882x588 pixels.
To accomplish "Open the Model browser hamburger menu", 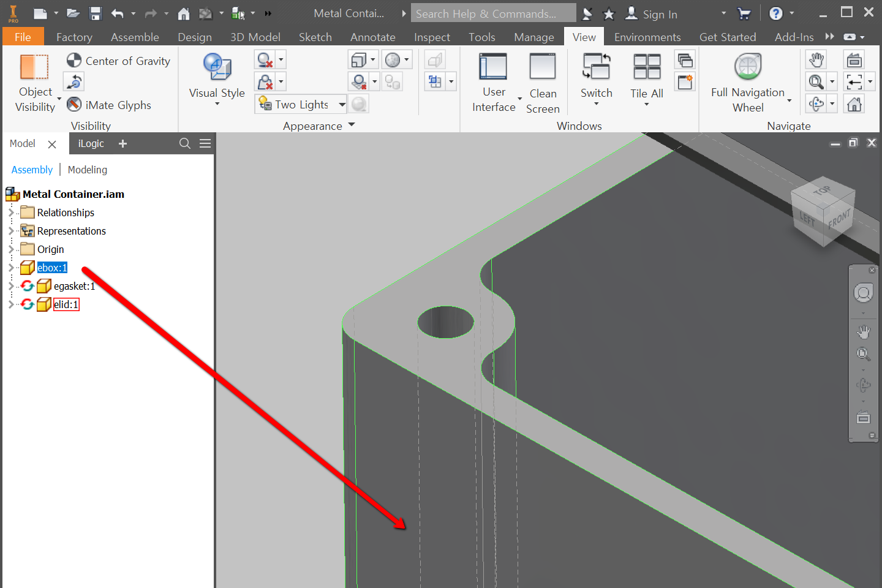I will [x=205, y=143].
